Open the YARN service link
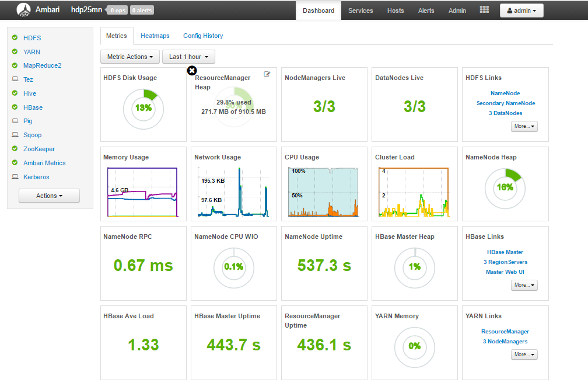The width and height of the screenshot is (588, 386). coord(32,52)
